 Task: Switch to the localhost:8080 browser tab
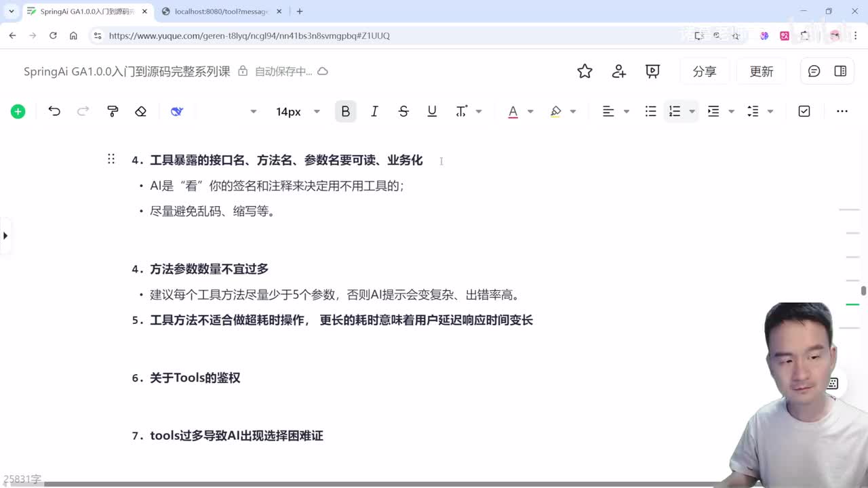pyautogui.click(x=222, y=12)
